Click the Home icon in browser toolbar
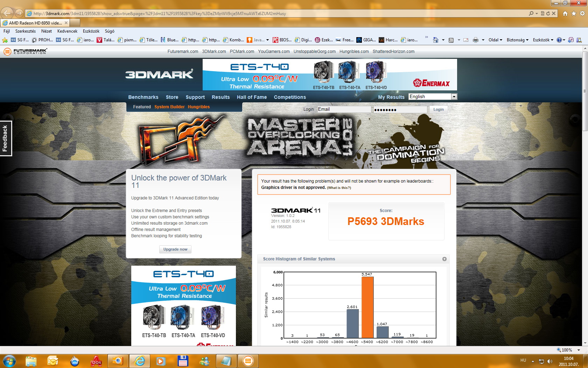This screenshot has width=588, height=368. click(565, 13)
